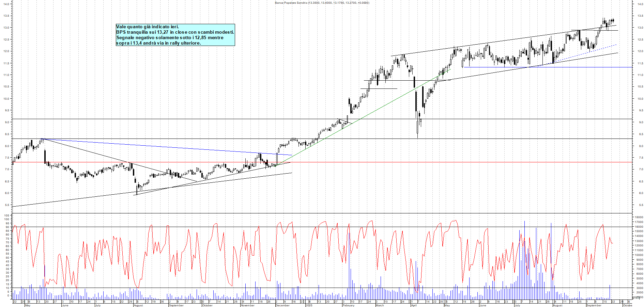This screenshot has width=644, height=307.
Task: Click the '95' oscillator scale label
Action: 7,223
